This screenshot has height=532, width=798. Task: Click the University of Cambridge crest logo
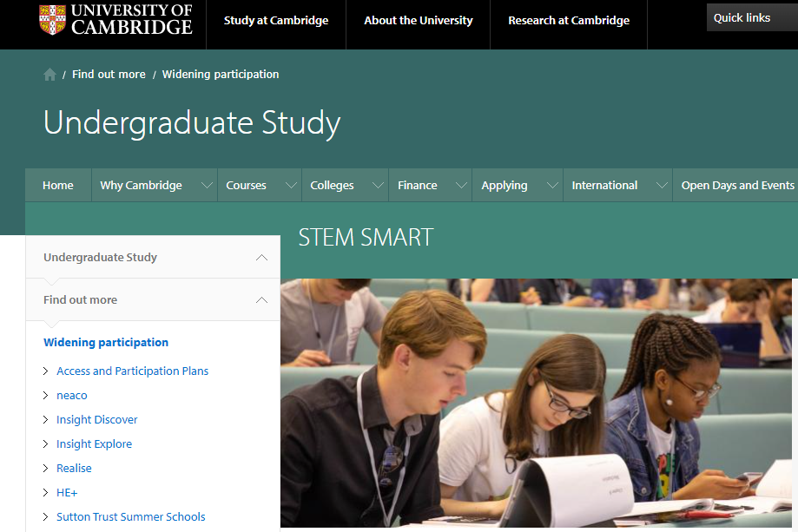[x=53, y=20]
